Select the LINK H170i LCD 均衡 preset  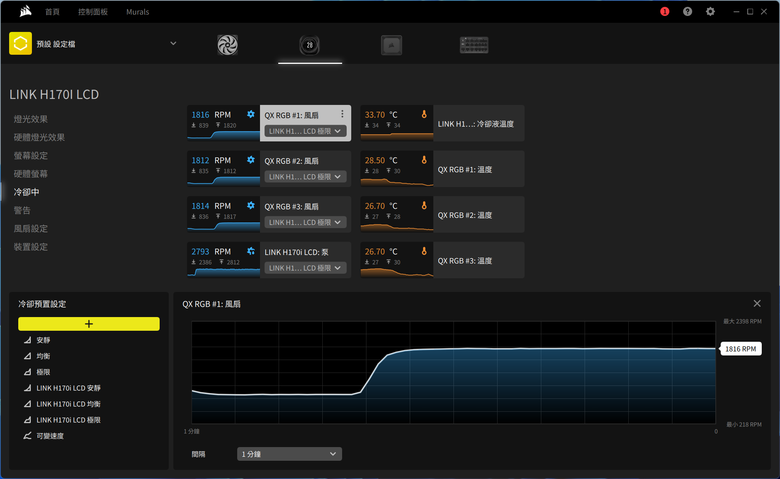(x=68, y=404)
